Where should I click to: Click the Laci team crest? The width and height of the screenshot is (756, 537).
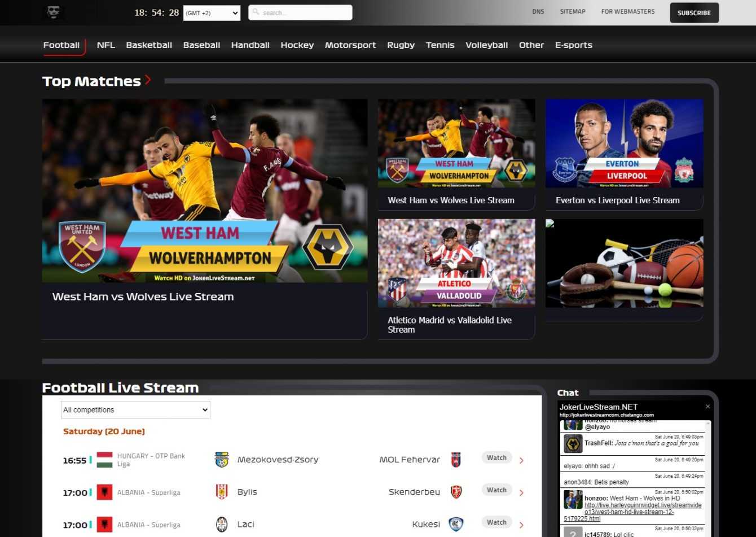[222, 524]
